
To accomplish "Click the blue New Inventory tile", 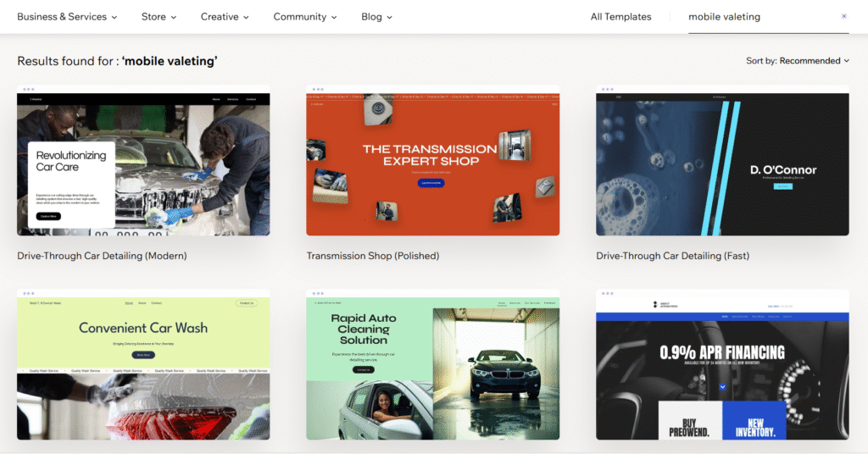I will point(754,421).
